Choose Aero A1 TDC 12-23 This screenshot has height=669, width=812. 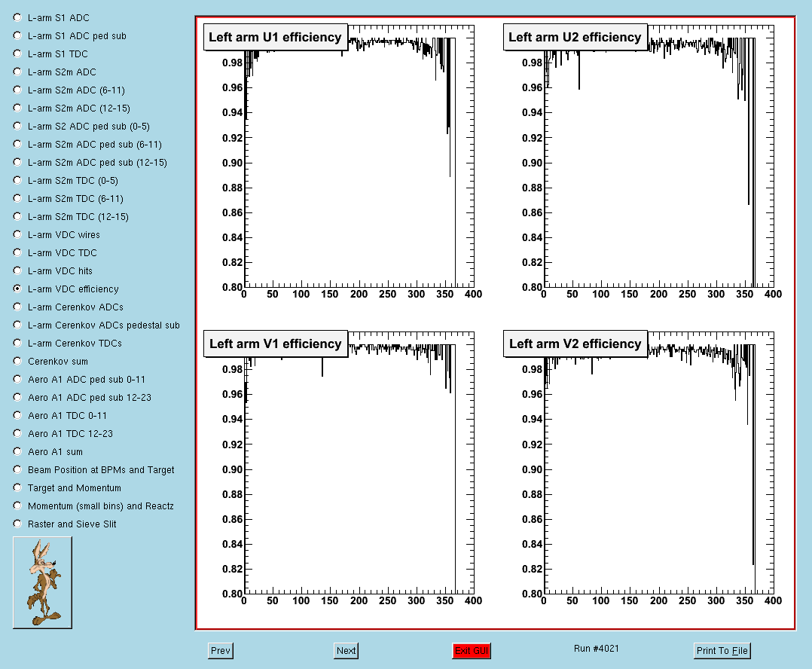click(x=17, y=433)
